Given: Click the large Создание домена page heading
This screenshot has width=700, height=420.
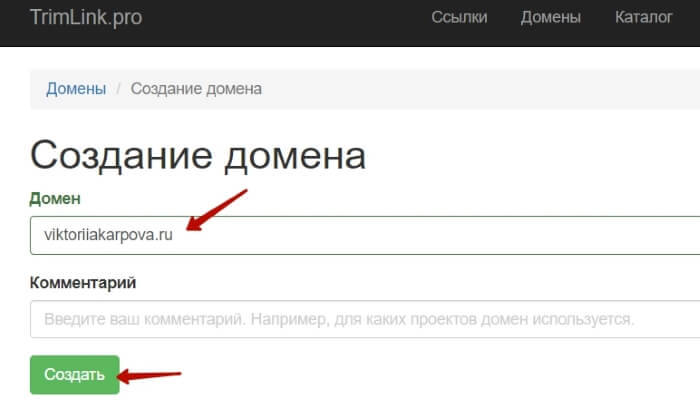Looking at the screenshot, I should [x=198, y=155].
